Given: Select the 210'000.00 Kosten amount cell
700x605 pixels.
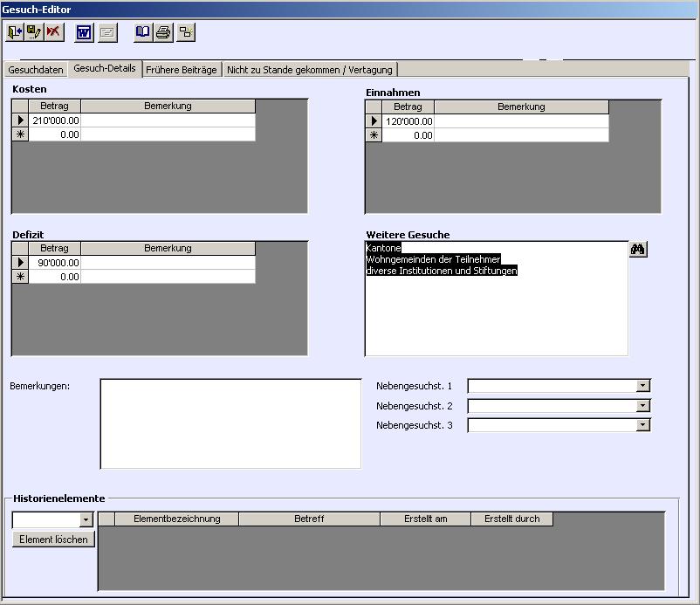Looking at the screenshot, I should (x=55, y=120).
